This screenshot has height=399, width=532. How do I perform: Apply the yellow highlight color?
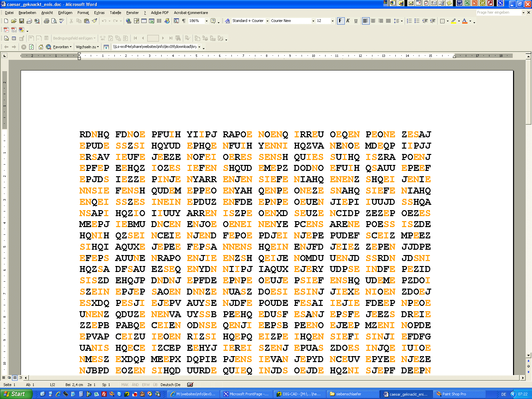tap(454, 21)
